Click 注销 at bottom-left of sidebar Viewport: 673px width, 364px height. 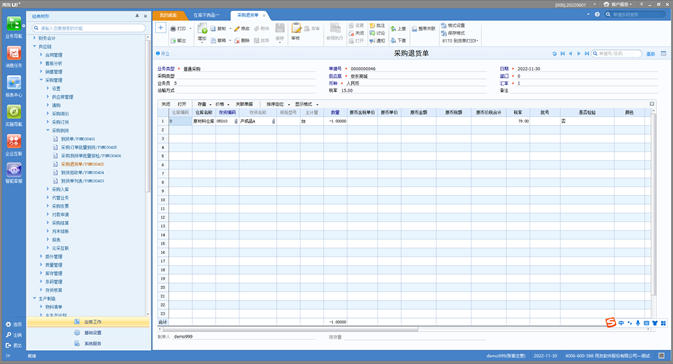pos(14,335)
